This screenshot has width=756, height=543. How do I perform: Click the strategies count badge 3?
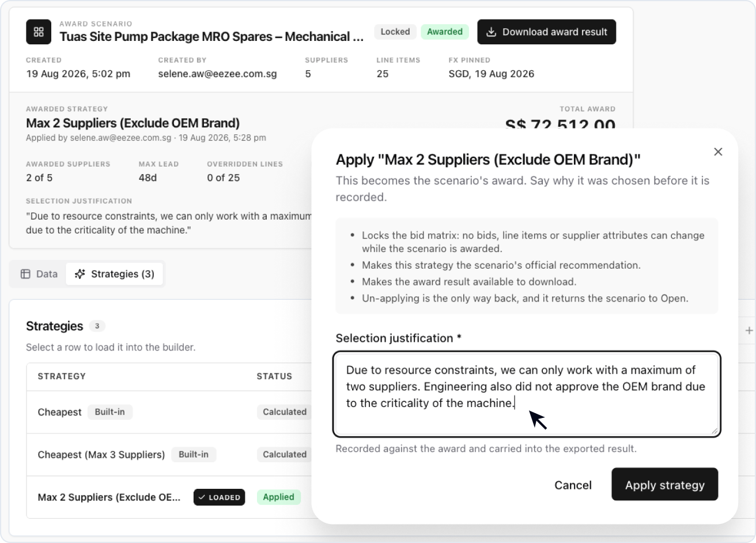tap(97, 326)
